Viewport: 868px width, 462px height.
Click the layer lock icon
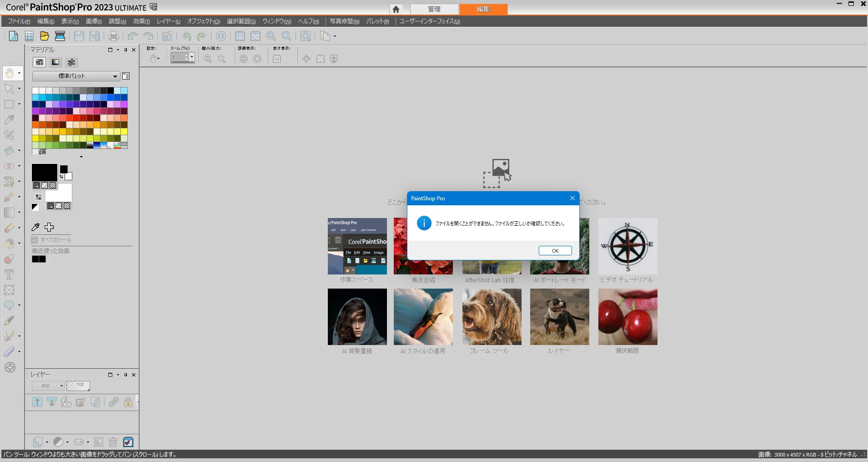click(x=128, y=402)
